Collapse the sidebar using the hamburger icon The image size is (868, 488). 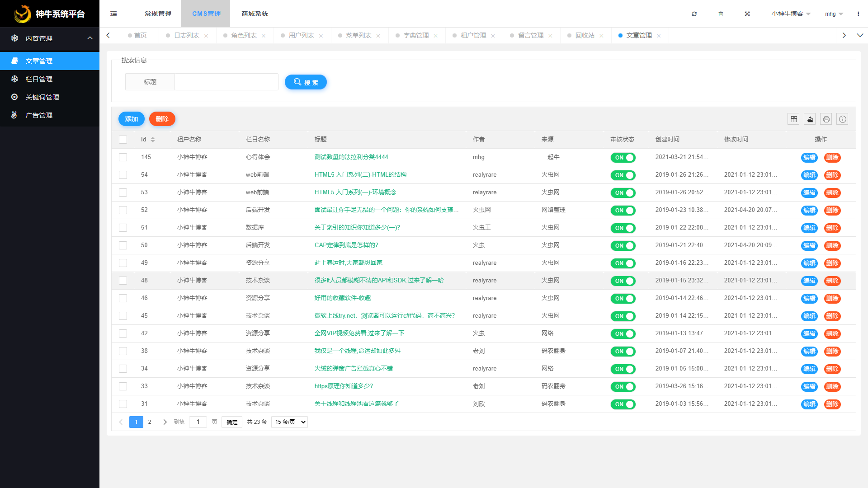(x=113, y=14)
